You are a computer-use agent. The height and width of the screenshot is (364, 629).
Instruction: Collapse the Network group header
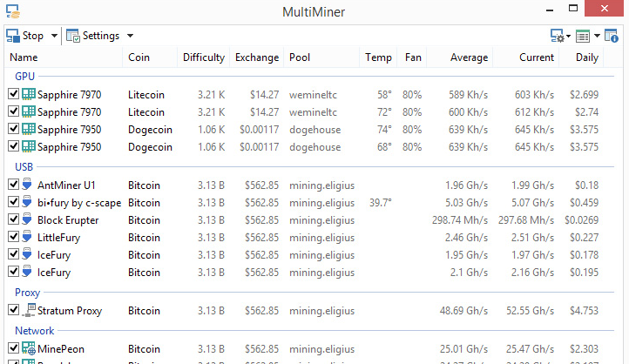pyautogui.click(x=35, y=331)
